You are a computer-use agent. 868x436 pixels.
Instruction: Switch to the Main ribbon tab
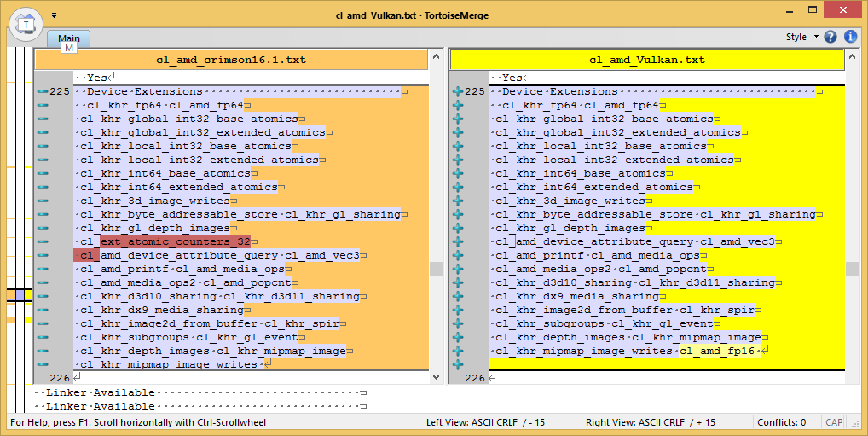click(x=69, y=38)
